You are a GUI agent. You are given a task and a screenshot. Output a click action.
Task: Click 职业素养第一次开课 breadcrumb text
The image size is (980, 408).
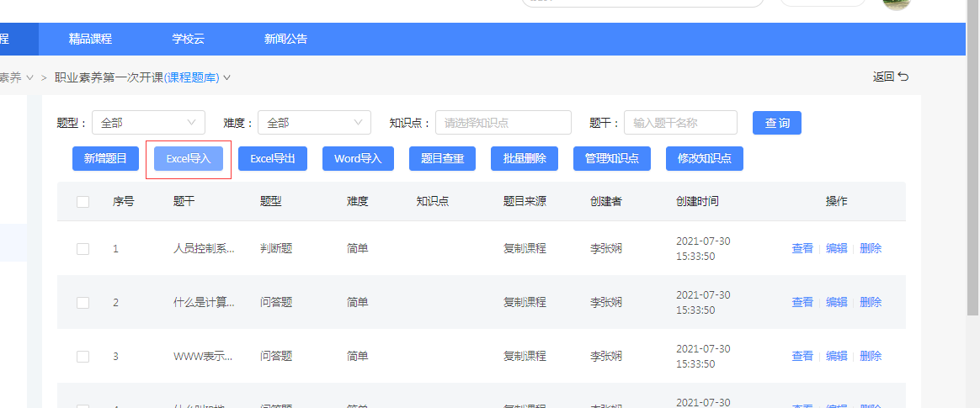(109, 77)
